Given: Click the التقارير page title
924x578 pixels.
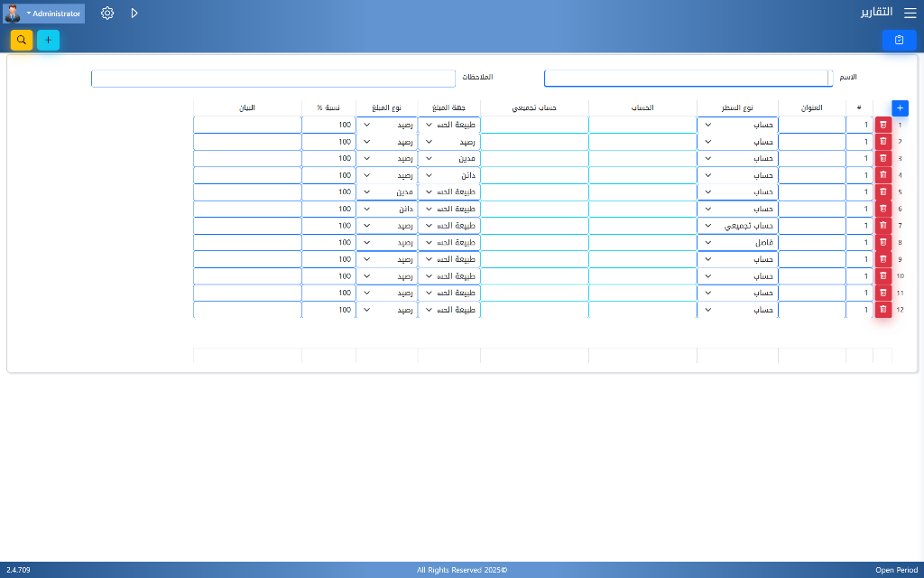Looking at the screenshot, I should pyautogui.click(x=873, y=13).
